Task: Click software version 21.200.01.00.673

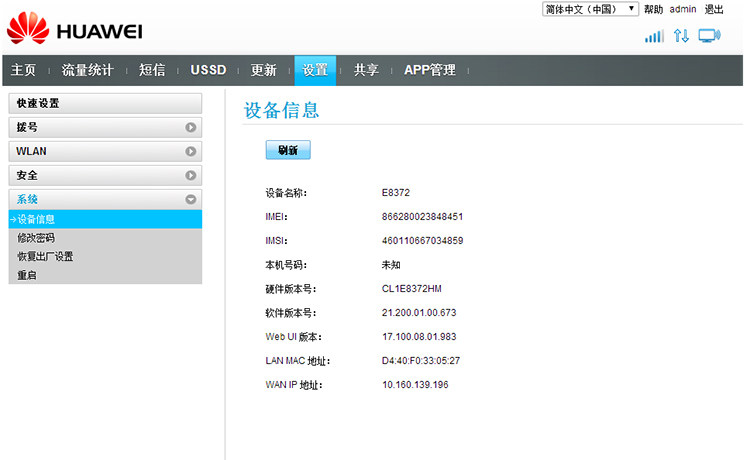Action: [x=419, y=313]
